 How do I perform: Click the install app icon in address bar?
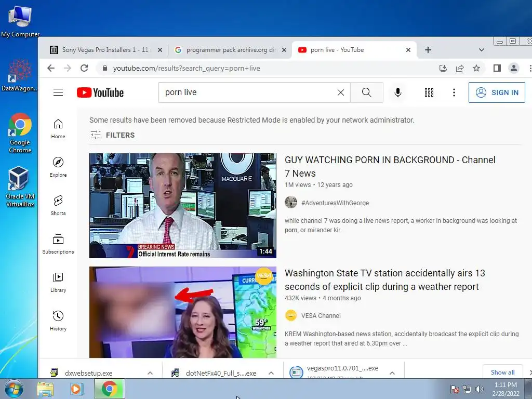point(443,68)
